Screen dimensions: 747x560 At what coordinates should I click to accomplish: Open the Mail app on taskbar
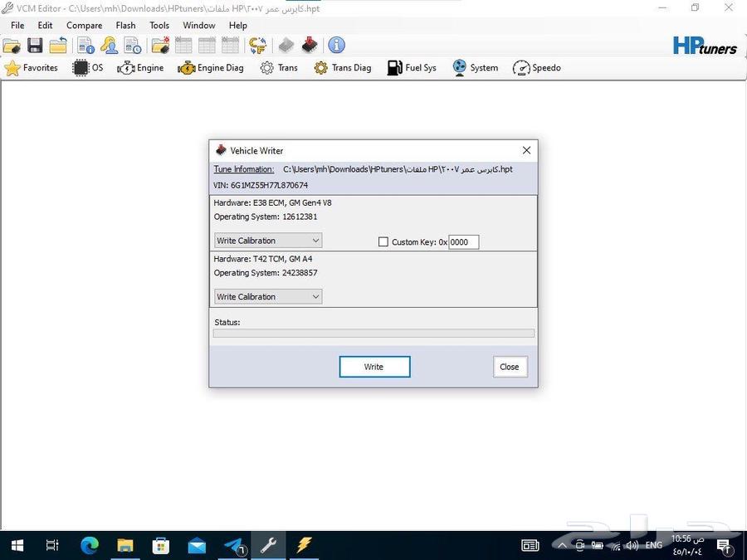click(197, 545)
